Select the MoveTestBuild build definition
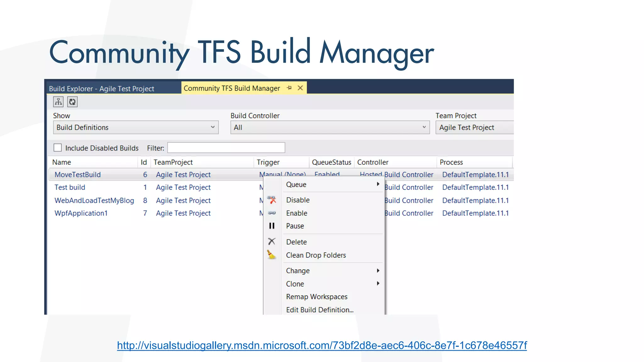The height and width of the screenshot is (362, 644). point(78,174)
